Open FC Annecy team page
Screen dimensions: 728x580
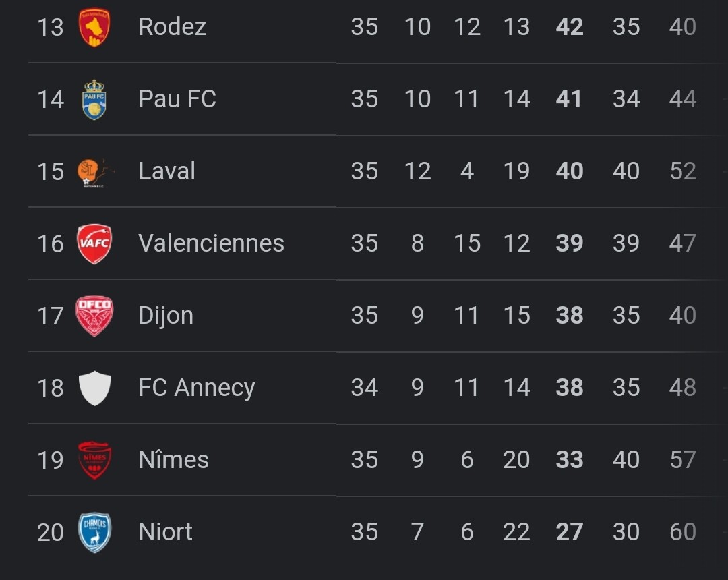[197, 388]
